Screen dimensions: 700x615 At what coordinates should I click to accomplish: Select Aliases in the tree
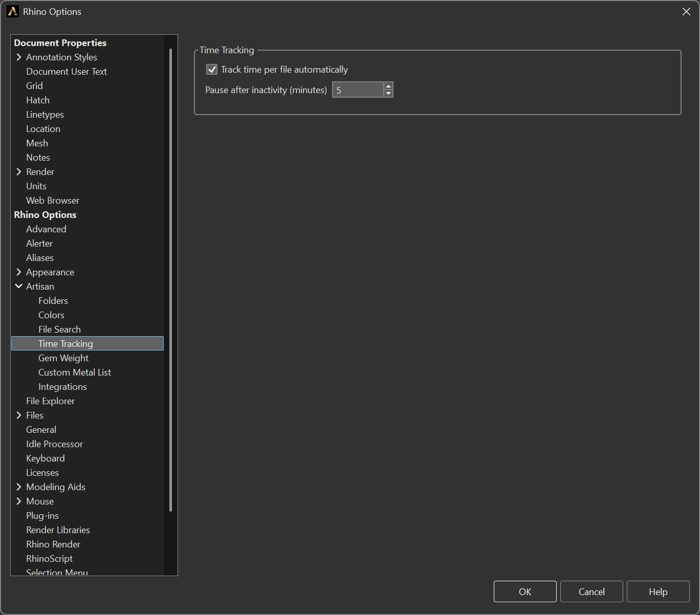(40, 258)
